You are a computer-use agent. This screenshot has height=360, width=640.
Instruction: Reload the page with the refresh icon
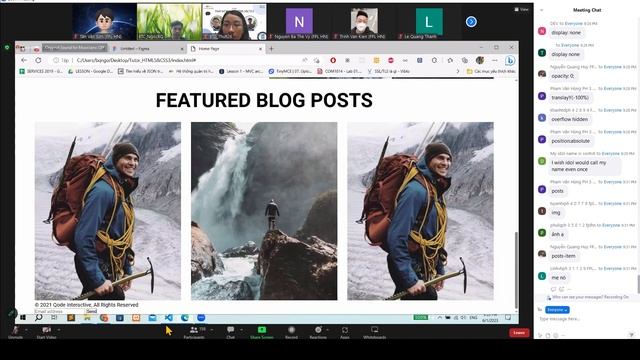tap(38, 60)
